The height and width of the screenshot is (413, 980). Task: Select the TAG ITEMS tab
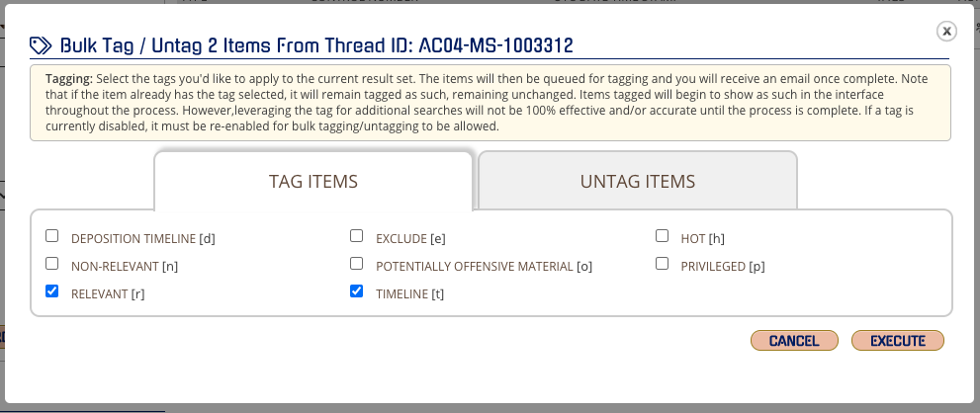[313, 181]
